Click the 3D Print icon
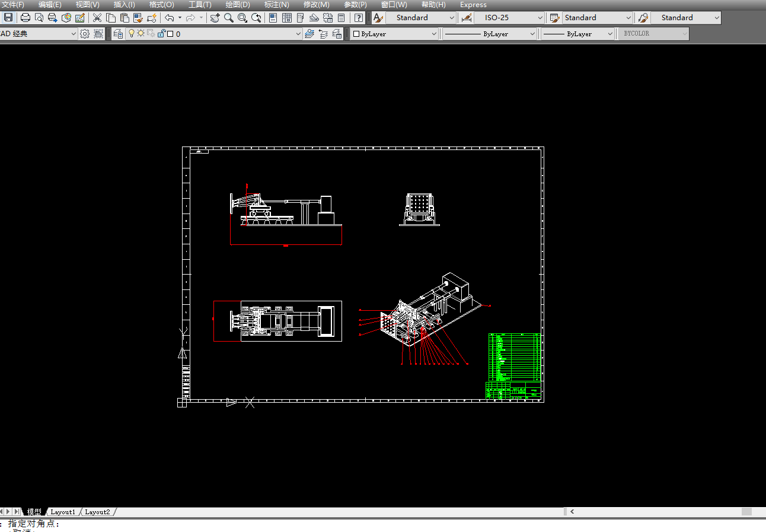766x532 pixels. coord(66,18)
